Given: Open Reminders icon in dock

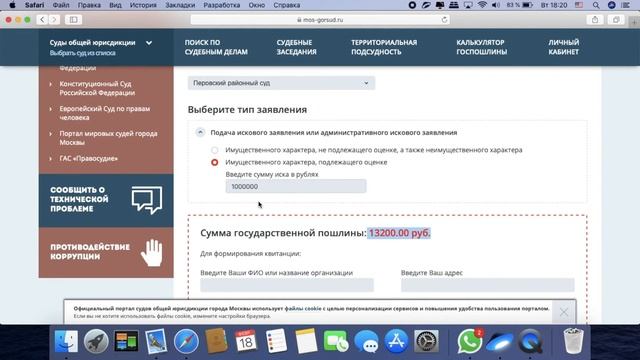Looking at the screenshot, I should pyautogui.click(x=276, y=341).
